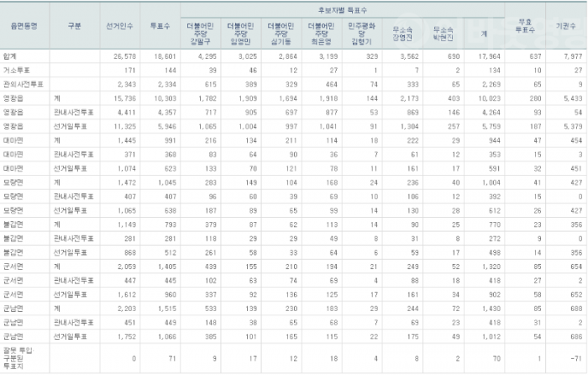Select the 선거인수 column header

(x=120, y=26)
